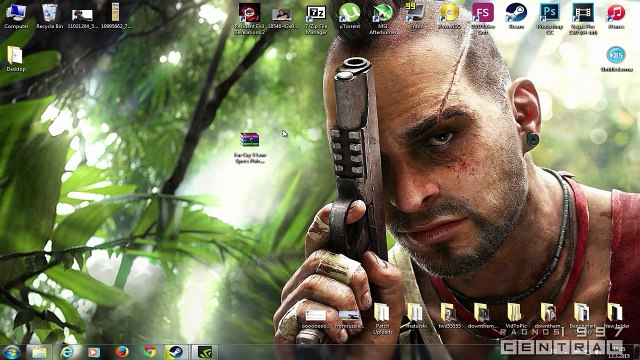This screenshot has width=640, height=360.
Task: Open Windows Explorer from the taskbar
Action: [40, 352]
